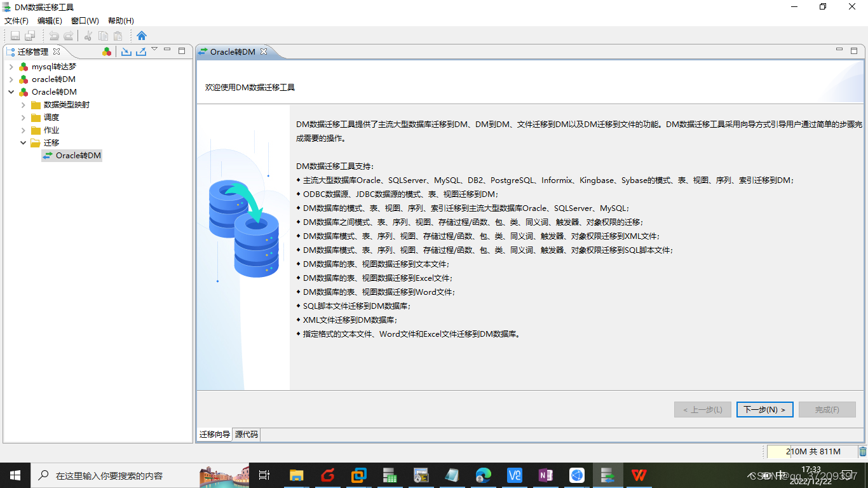Expand the 调度 folder
The image size is (868, 488).
[x=24, y=118]
